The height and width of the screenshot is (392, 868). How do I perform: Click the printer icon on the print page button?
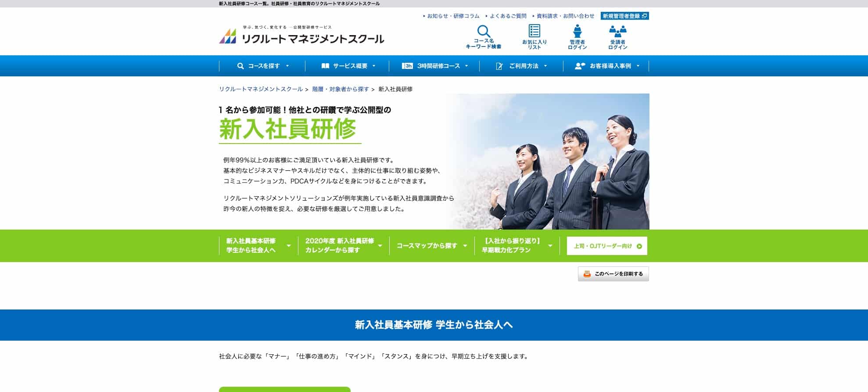point(587,274)
